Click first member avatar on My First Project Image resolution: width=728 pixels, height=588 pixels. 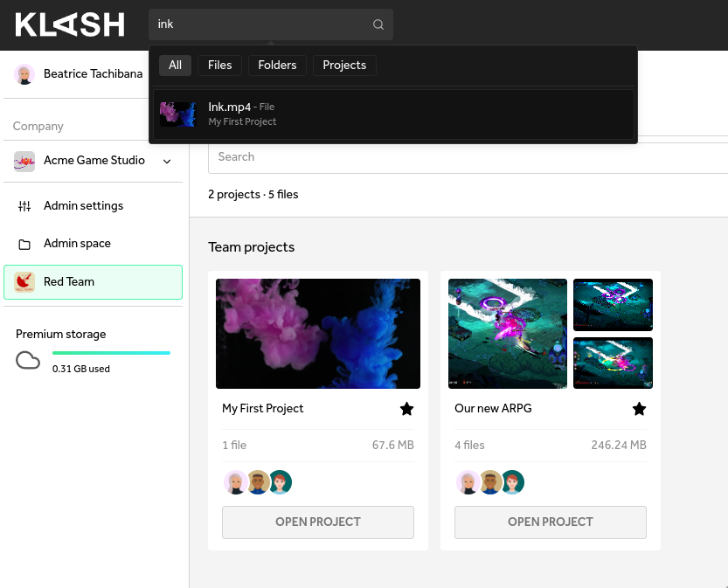click(235, 482)
